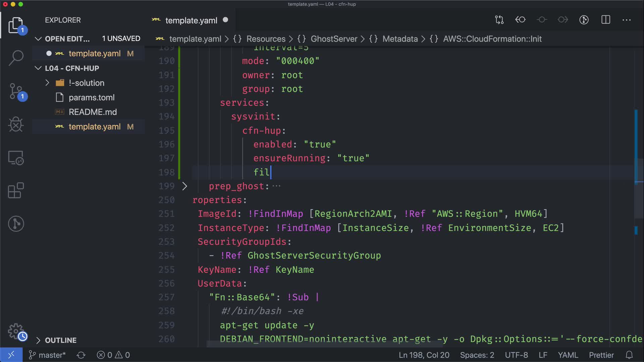Open the Search view in activity bar
Screen dimensions: 644x362
coord(16,58)
